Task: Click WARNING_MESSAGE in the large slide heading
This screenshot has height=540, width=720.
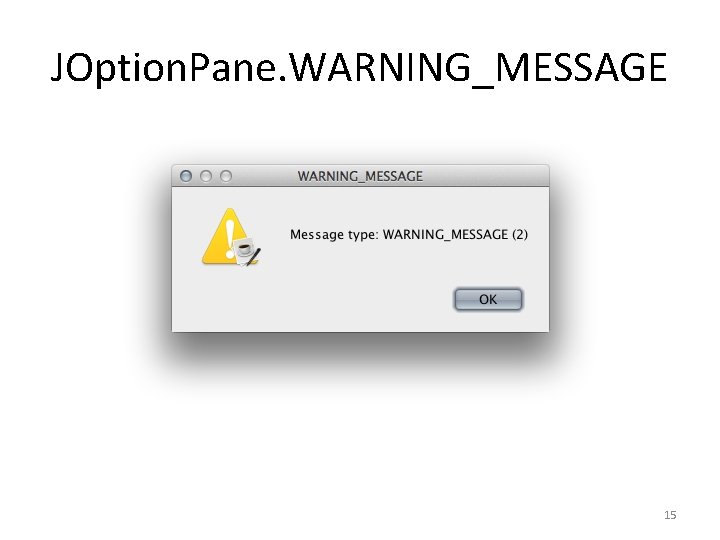Action: (478, 68)
